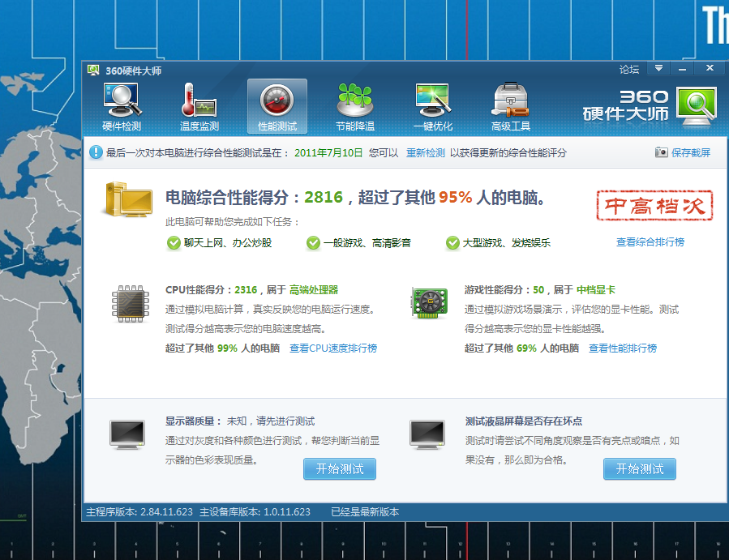This screenshot has height=560, width=729.
Task: Click the graphics card icon
Action: pos(430,302)
